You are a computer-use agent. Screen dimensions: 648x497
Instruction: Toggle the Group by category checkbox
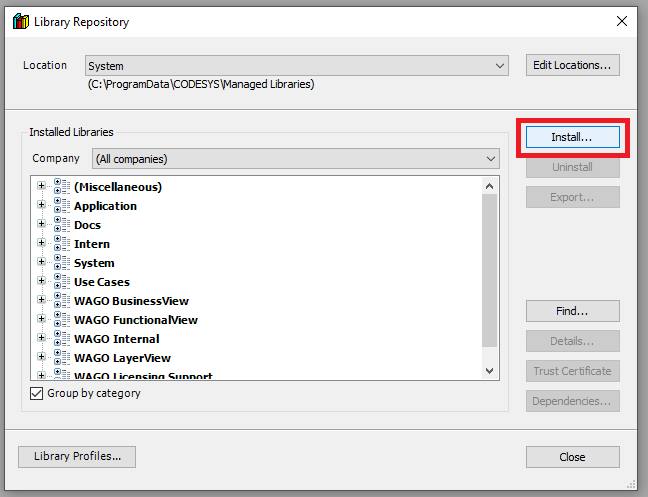(37, 394)
